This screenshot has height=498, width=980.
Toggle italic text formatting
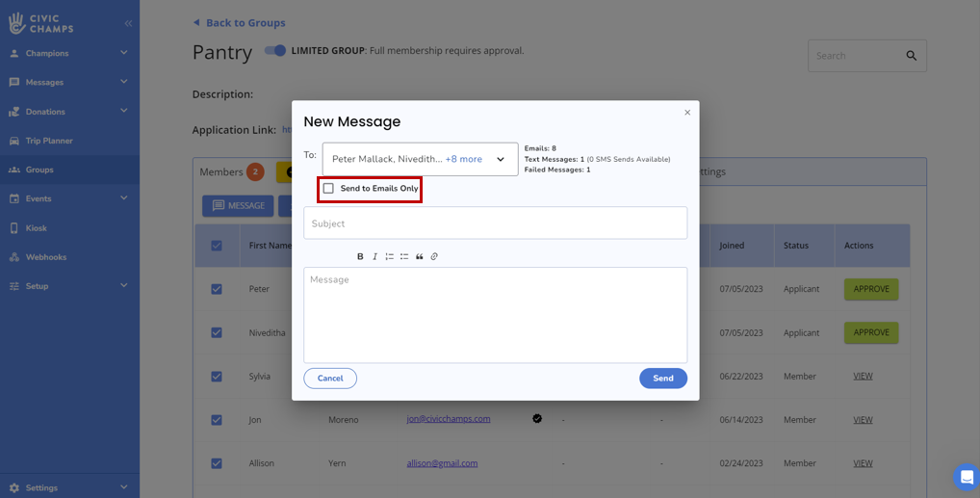tap(374, 257)
